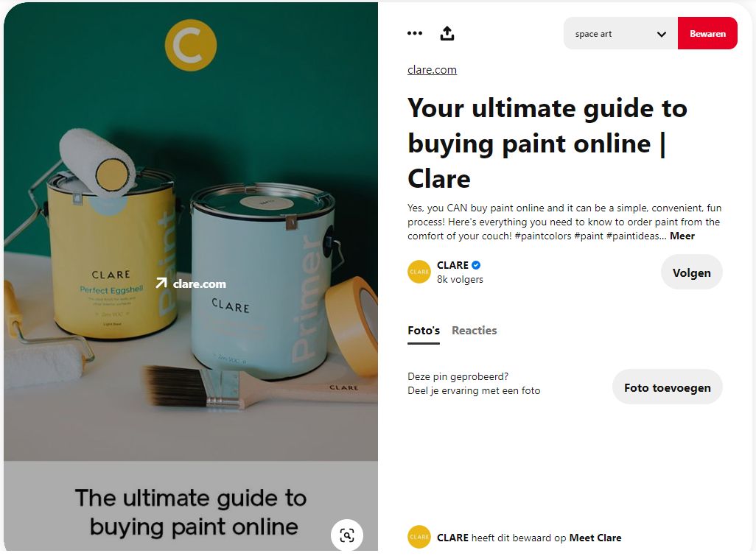
Task: Click the arrow icon beside clare.com overlay
Action: click(x=161, y=284)
